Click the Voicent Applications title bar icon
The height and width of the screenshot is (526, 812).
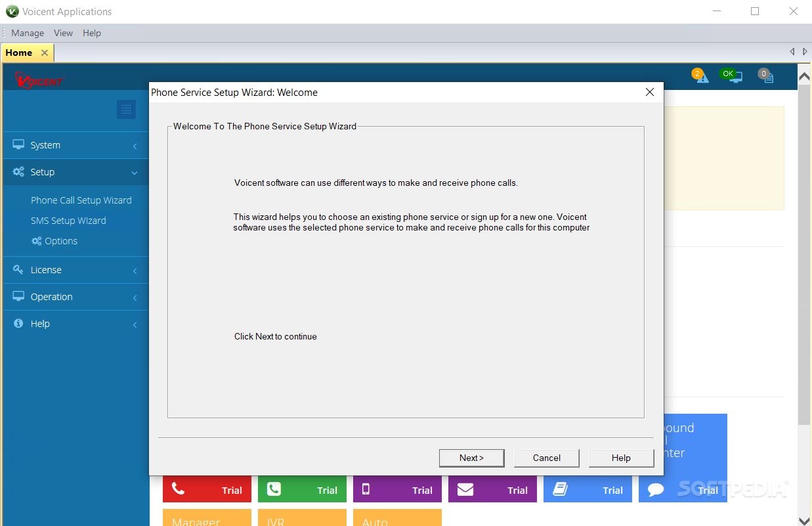[12, 11]
